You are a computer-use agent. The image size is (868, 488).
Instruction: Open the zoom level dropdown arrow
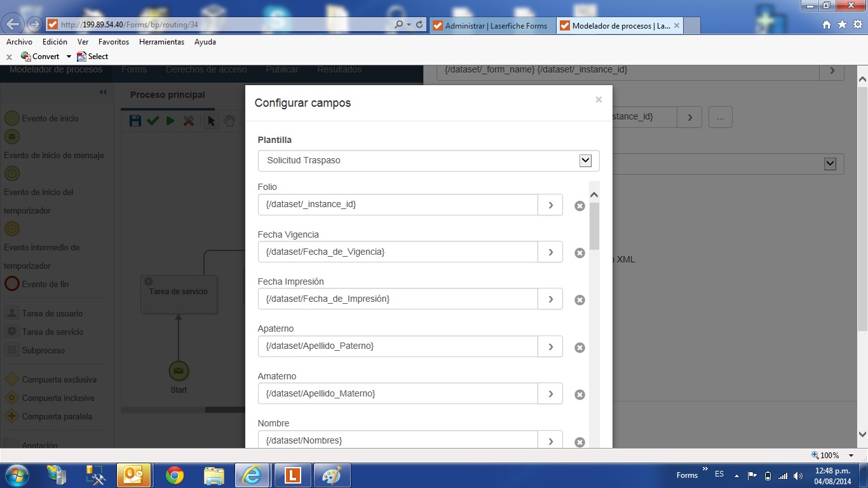coord(852,456)
